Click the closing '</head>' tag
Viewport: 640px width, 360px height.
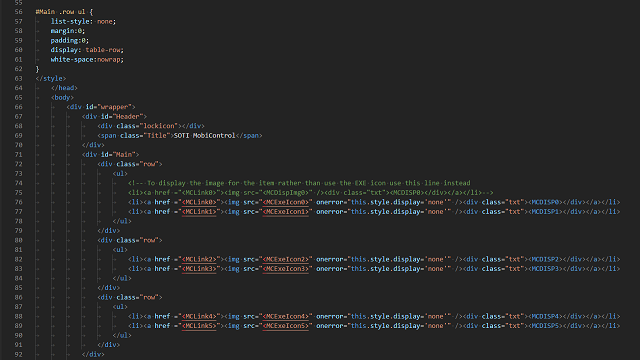(x=64, y=88)
